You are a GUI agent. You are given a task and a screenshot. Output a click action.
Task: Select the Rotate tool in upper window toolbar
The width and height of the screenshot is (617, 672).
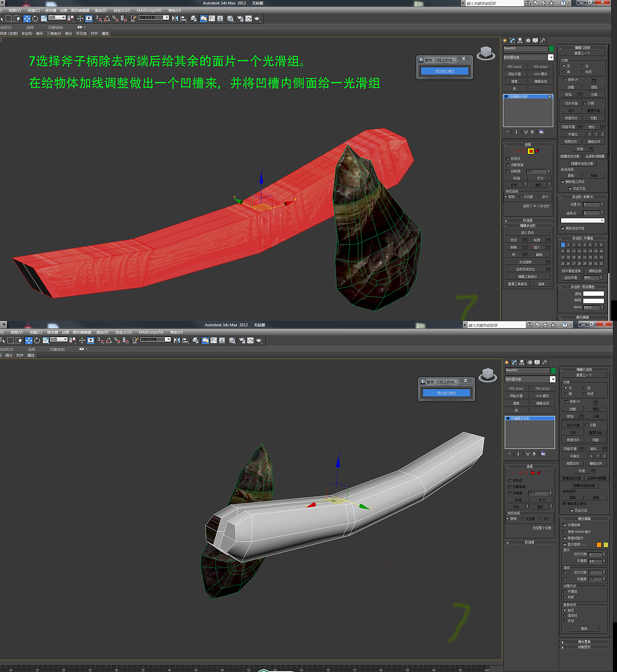tap(35, 18)
